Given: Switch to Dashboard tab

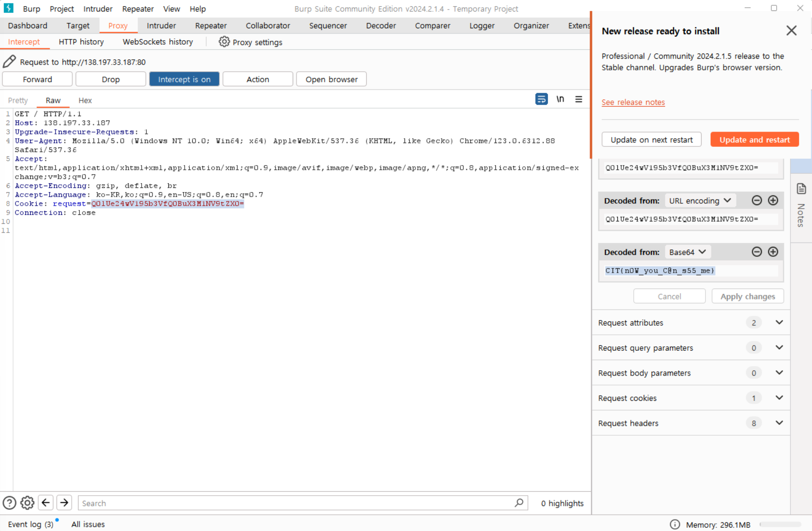Looking at the screenshot, I should tap(27, 25).
